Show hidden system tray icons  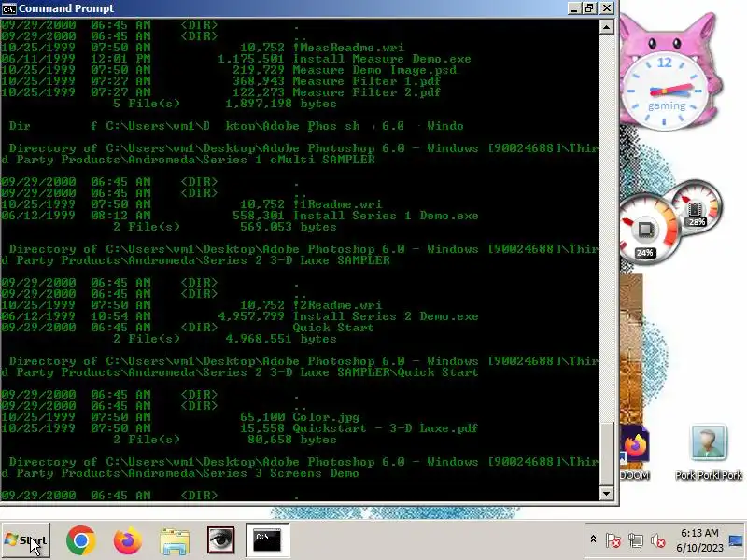[x=593, y=539]
